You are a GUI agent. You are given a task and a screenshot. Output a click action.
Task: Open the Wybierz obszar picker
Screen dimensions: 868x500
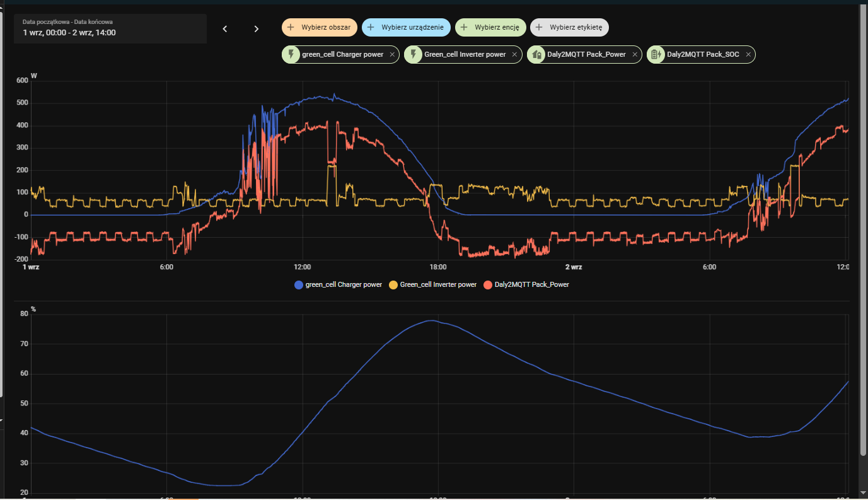click(320, 27)
